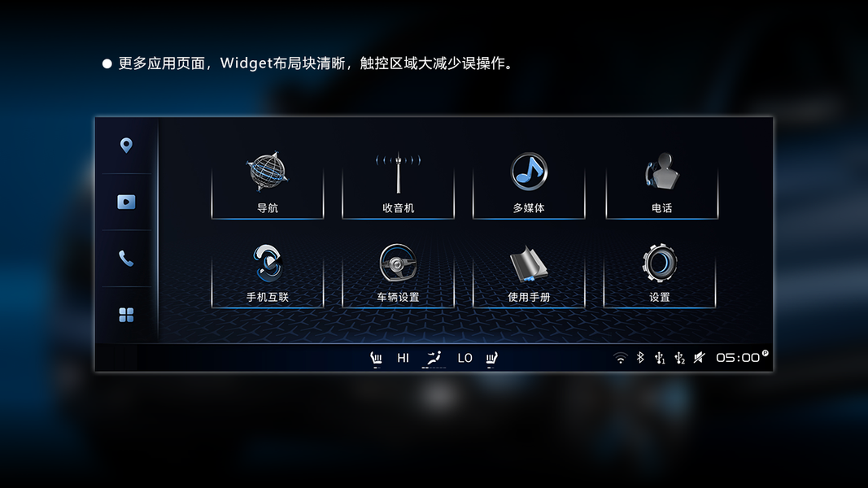The image size is (868, 488).
Task: Tap the phone handset sidebar icon
Action: 126,259
